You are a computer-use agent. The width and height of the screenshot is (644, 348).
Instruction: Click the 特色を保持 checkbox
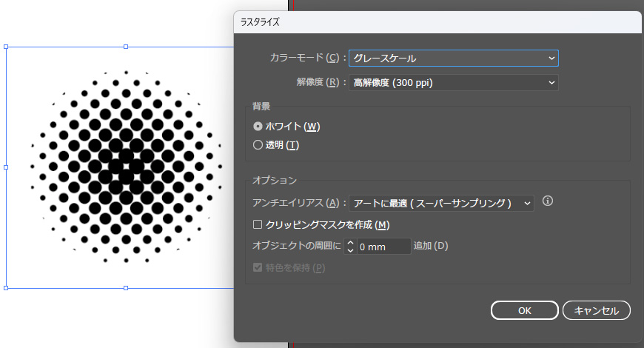click(258, 267)
